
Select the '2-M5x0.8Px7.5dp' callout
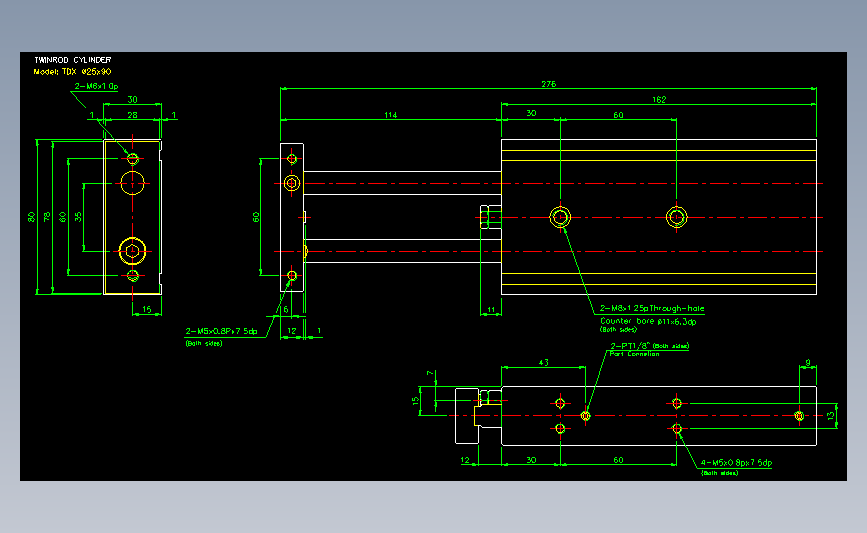(x=221, y=331)
